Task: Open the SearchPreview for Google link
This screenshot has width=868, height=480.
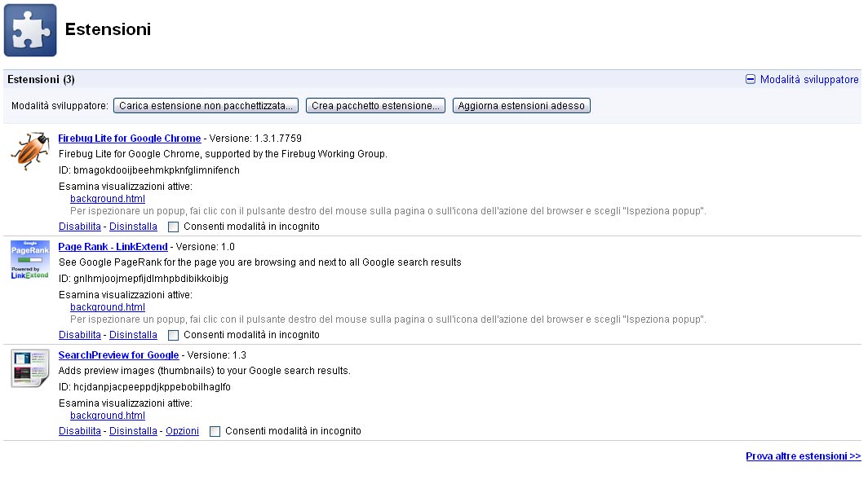Action: pos(118,355)
